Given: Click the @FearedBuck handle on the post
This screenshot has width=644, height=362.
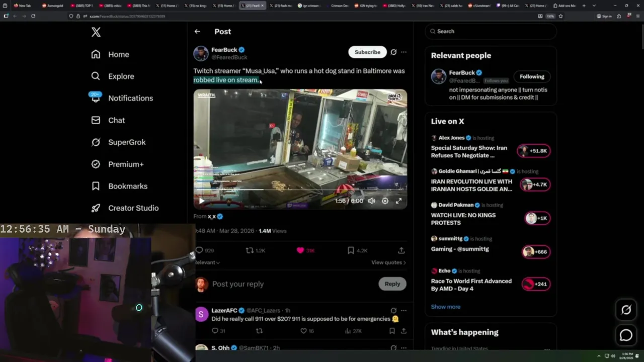Looking at the screenshot, I should tap(229, 57).
